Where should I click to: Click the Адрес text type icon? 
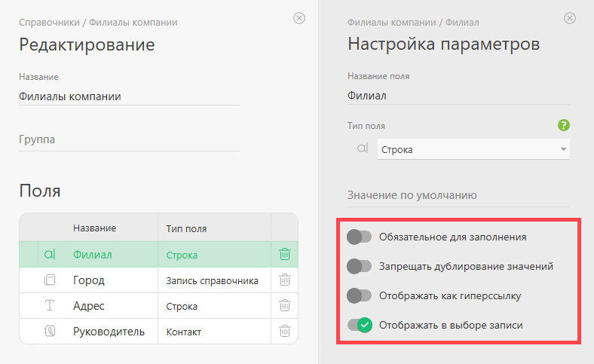[50, 306]
